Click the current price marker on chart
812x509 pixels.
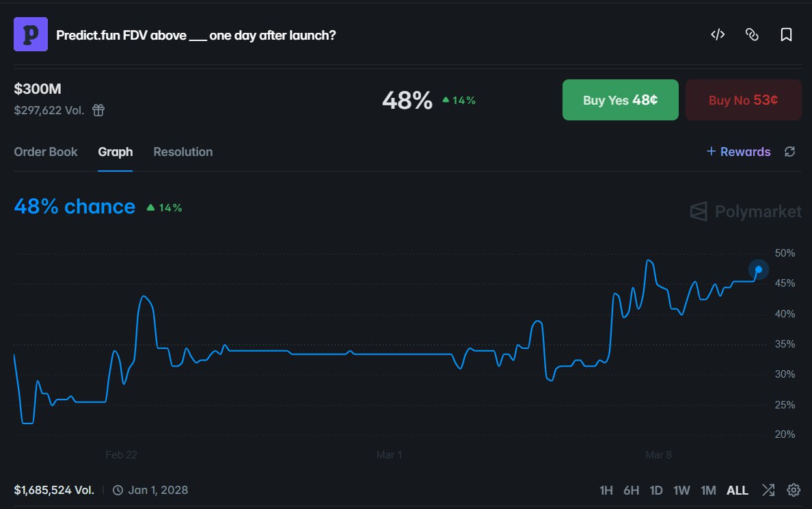[x=759, y=270]
